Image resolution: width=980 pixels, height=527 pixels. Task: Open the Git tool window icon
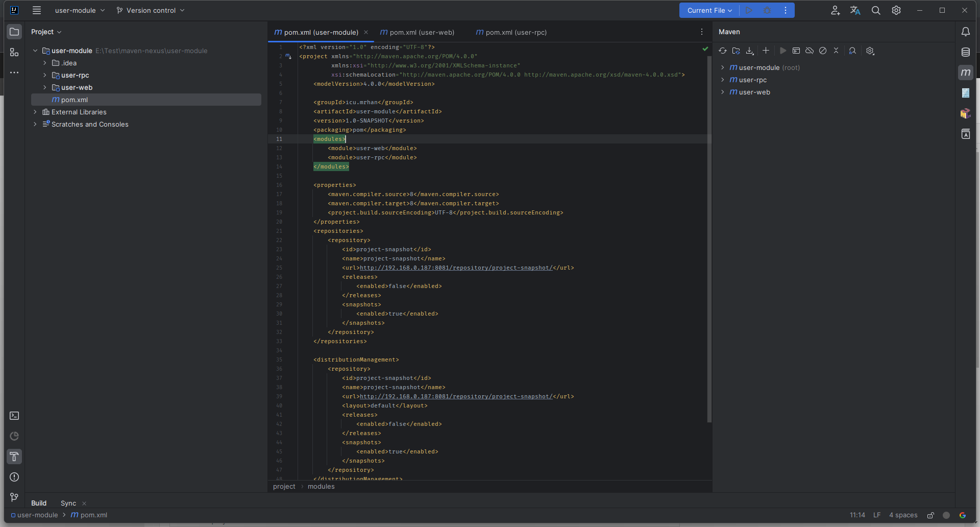click(14, 497)
